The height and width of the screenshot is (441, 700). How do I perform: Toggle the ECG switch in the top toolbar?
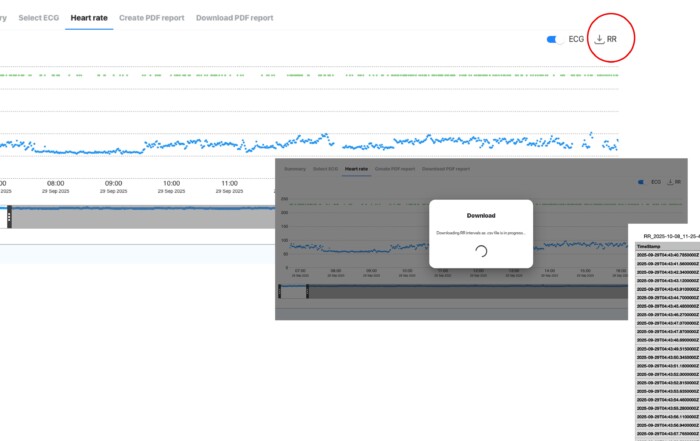point(555,39)
